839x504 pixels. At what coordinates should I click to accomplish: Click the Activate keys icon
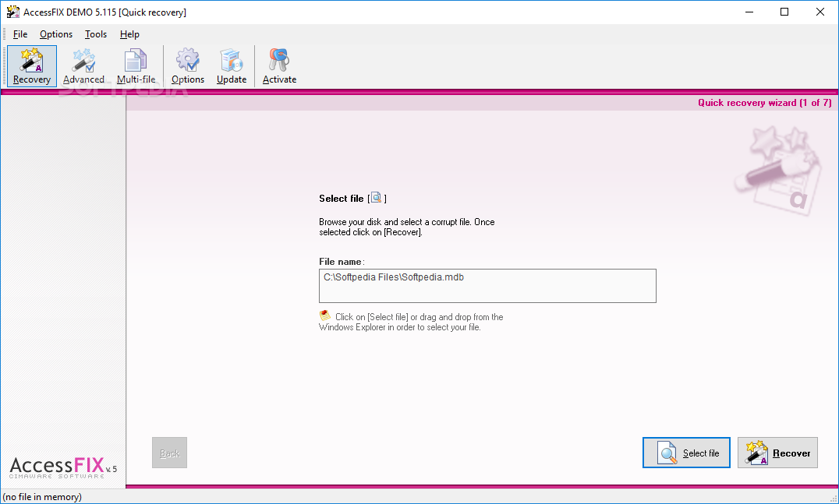279,66
